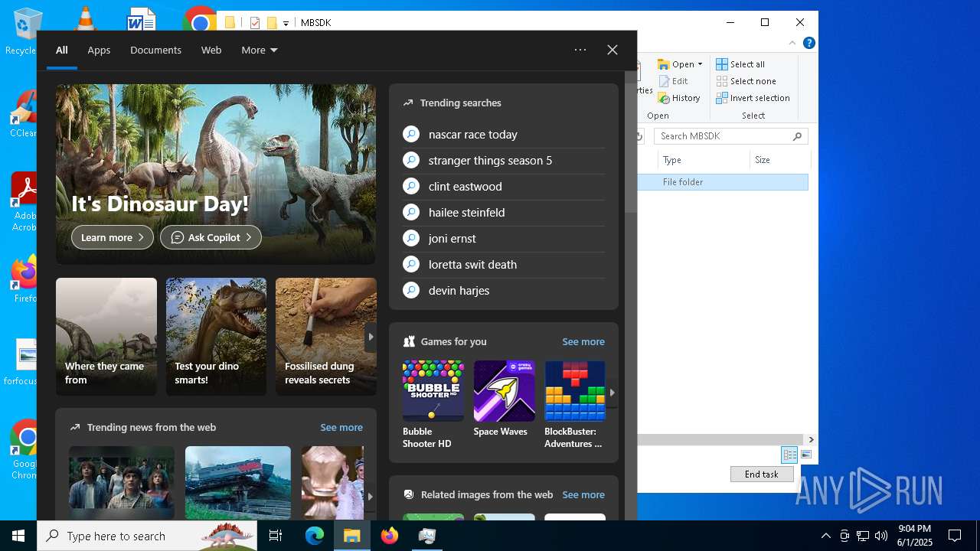See more Trending news from the web
The image size is (980, 551).
(x=341, y=428)
